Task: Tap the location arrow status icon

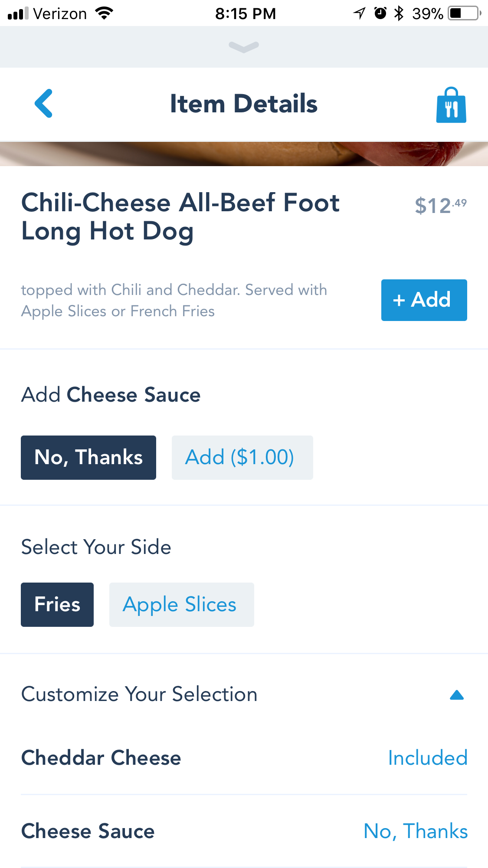Action: coord(359,13)
